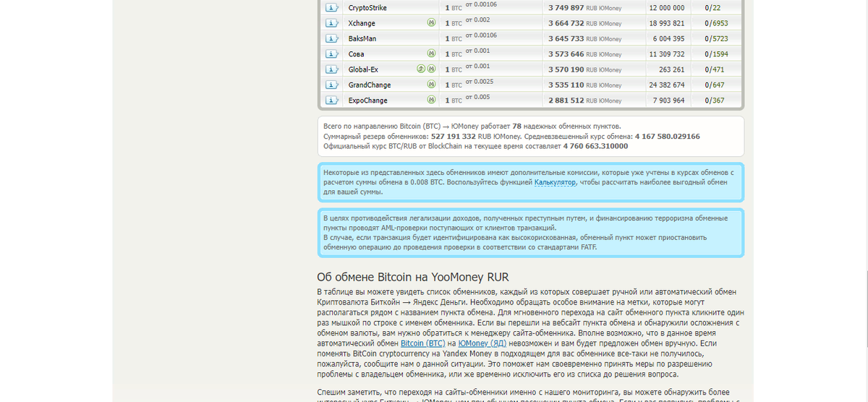Click the minimum 'от 0.005' in the ExpoChange row
Image resolution: width=868 pixels, height=402 pixels.
(x=477, y=97)
